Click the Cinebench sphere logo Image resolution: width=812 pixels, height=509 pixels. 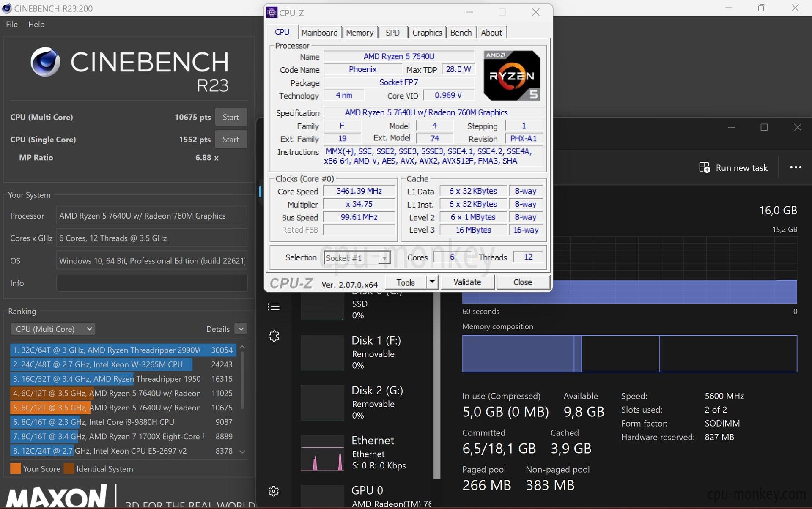click(45, 62)
